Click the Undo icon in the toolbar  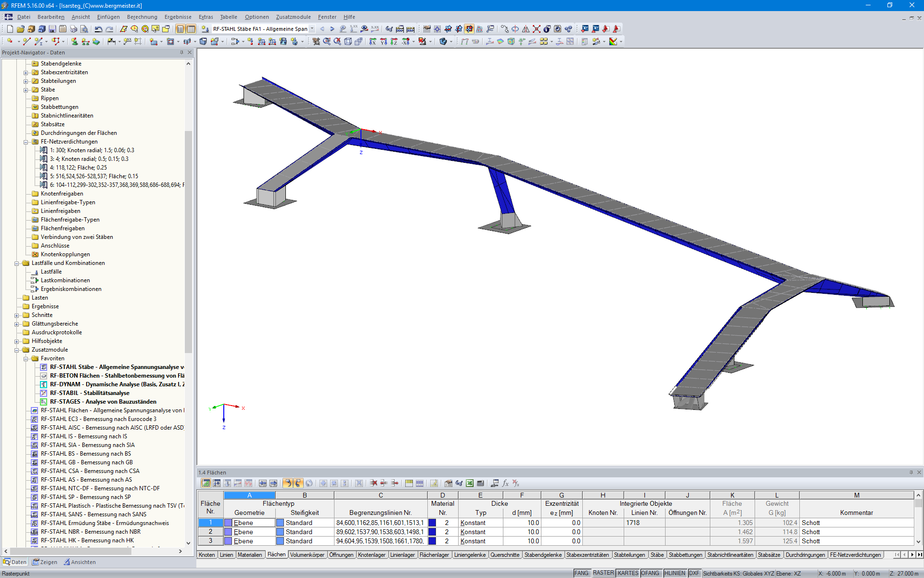pos(99,29)
